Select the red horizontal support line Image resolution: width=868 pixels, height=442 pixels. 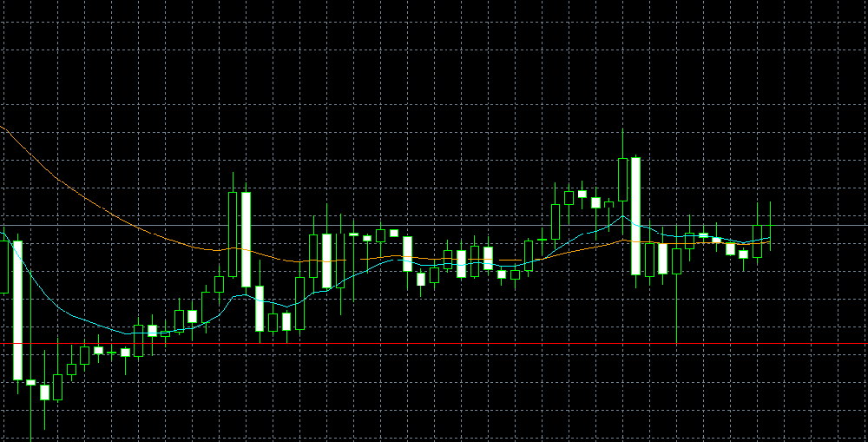pos(434,344)
